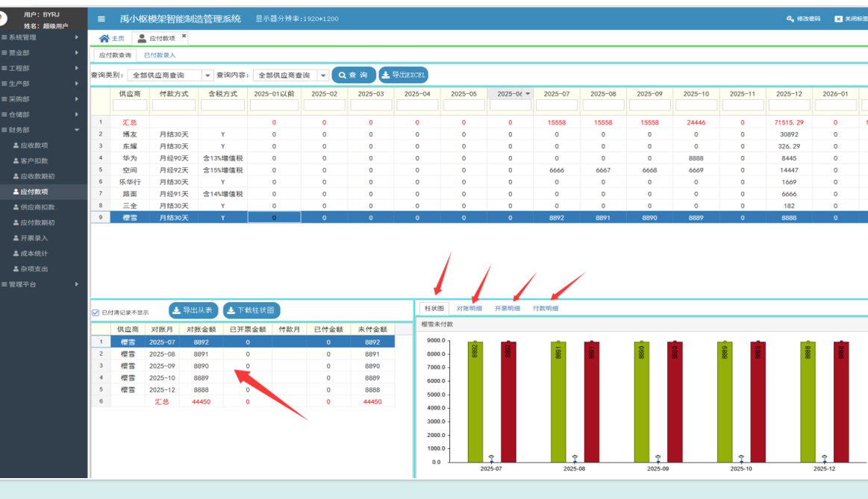Switch to the 付款明细 tab
This screenshot has height=499, width=868.
546,309
